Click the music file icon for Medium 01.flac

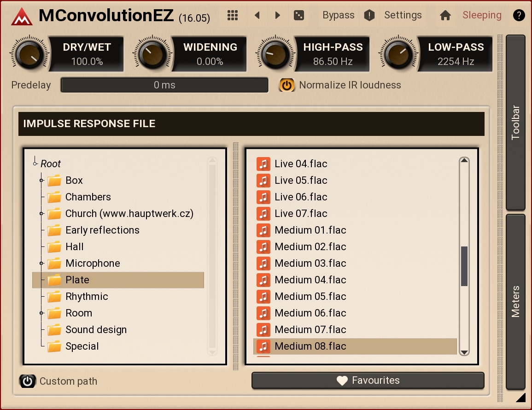click(263, 230)
